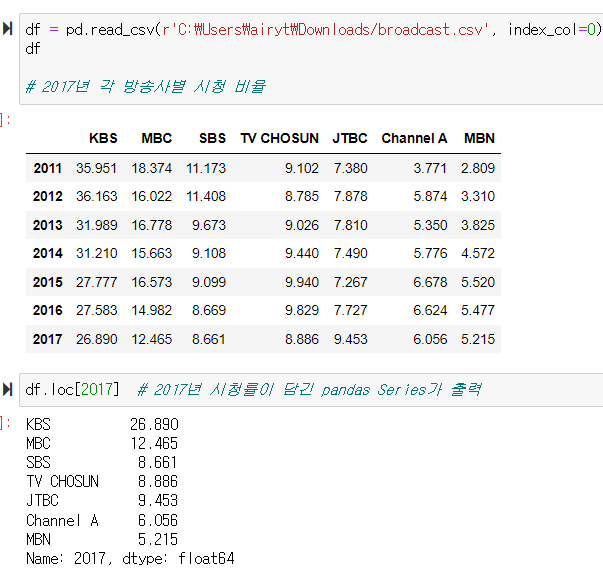The height and width of the screenshot is (572, 603).
Task: Click the index_col=0 argument
Action: [552, 30]
